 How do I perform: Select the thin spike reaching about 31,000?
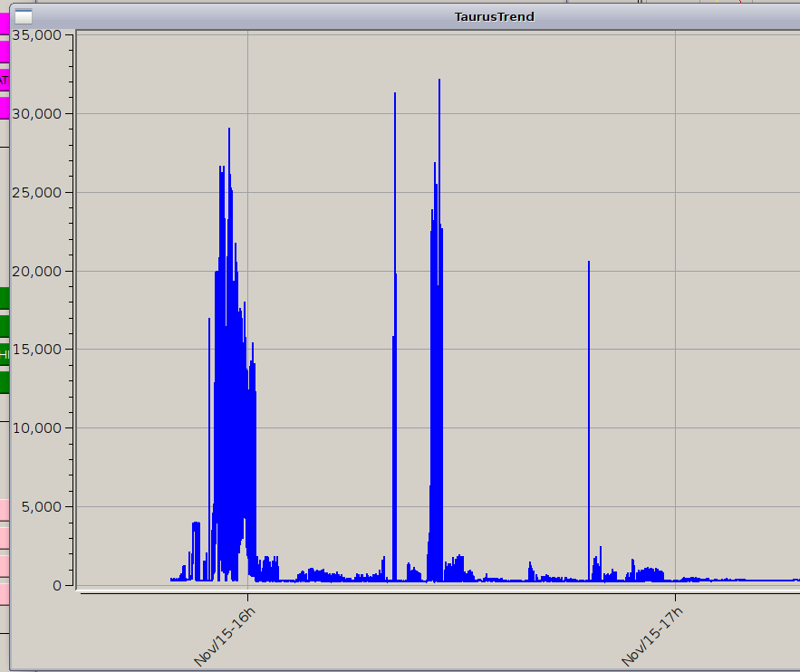tap(395, 95)
